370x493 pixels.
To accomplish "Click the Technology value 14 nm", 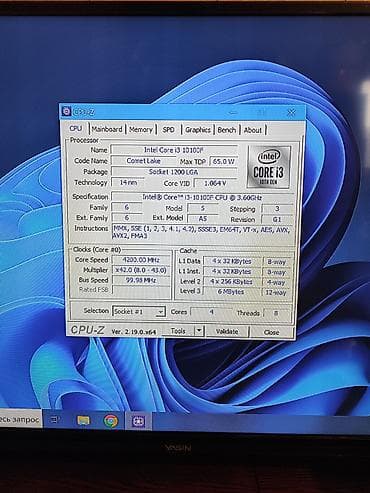I will (128, 183).
